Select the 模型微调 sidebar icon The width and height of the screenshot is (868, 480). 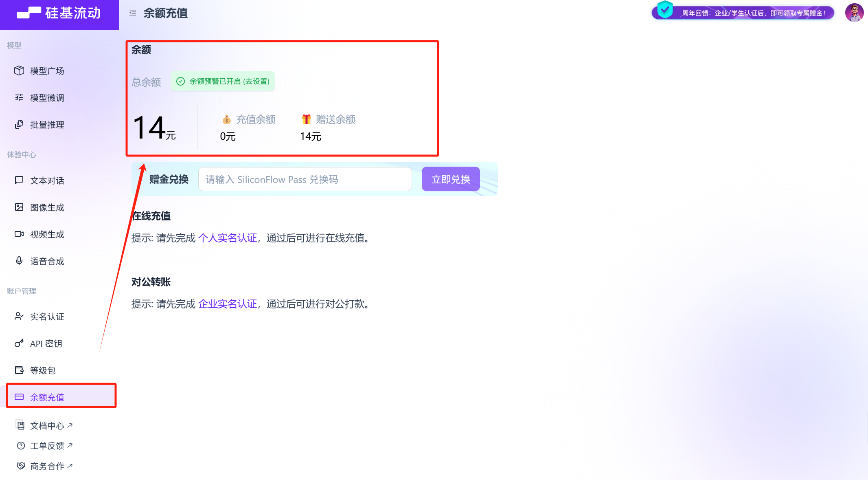point(46,97)
